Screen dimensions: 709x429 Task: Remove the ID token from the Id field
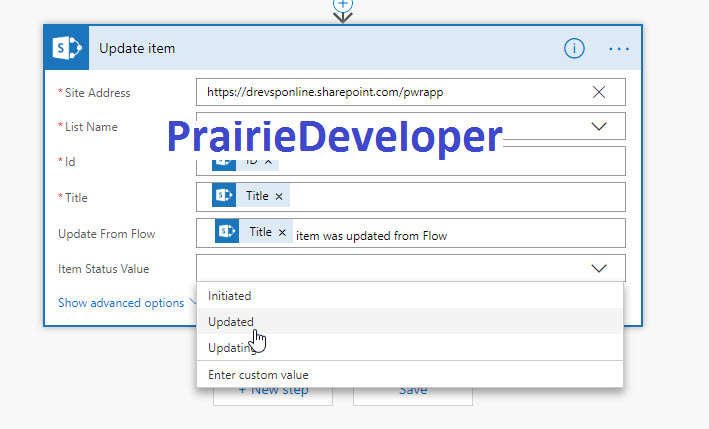coord(268,161)
